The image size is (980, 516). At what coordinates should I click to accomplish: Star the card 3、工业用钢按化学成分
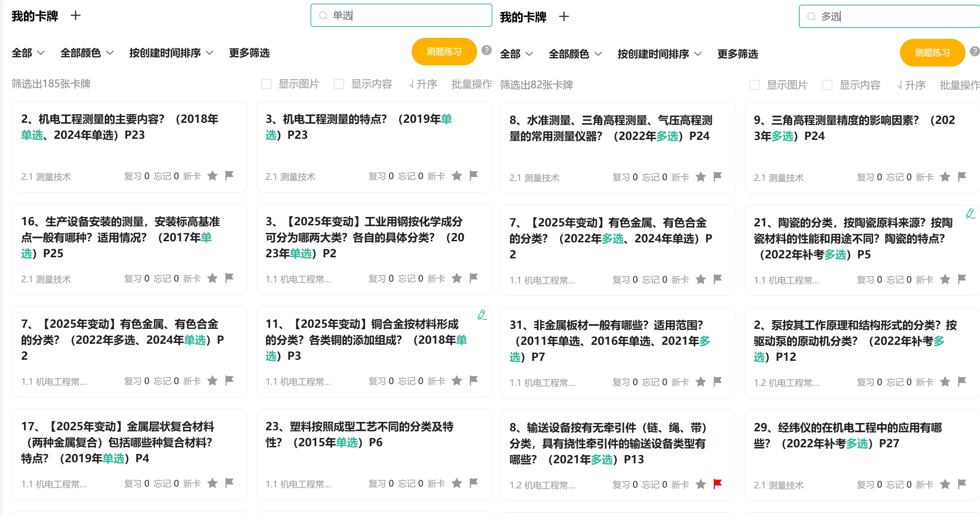pos(456,278)
